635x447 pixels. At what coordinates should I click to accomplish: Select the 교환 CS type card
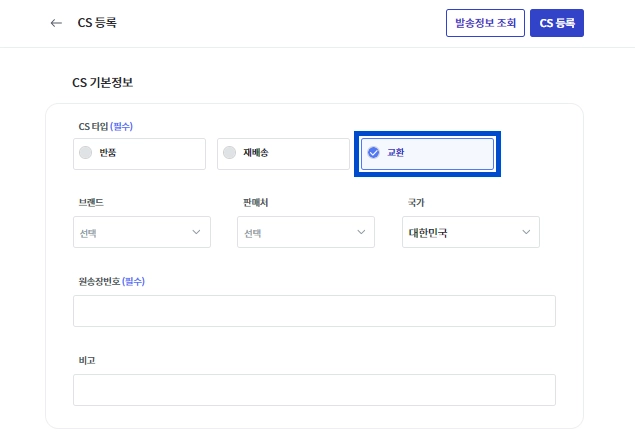click(427, 154)
